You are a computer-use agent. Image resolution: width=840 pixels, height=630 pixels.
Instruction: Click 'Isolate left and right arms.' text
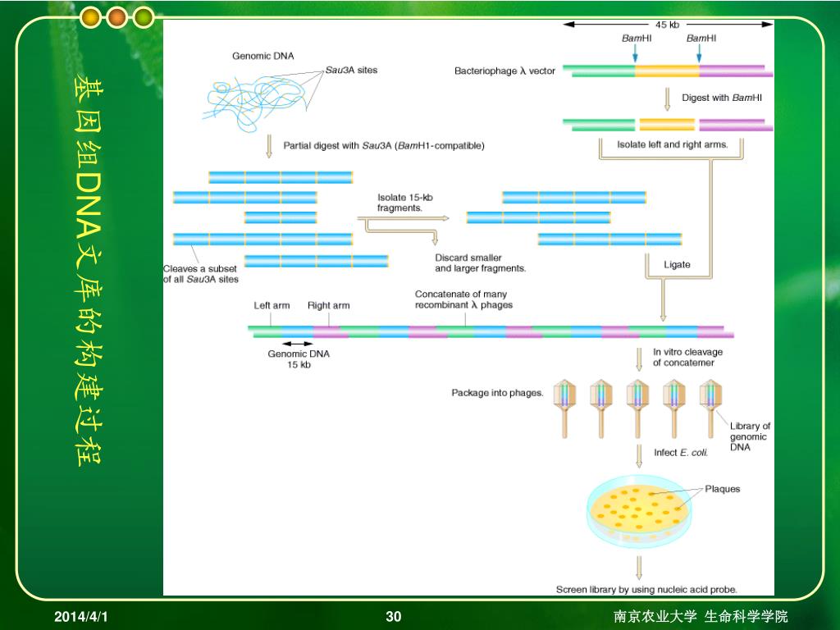click(673, 144)
